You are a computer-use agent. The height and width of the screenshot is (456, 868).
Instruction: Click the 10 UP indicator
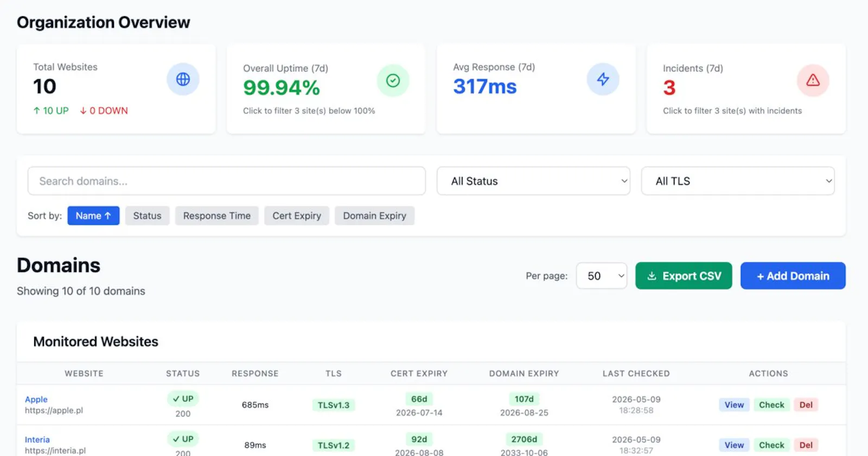51,111
